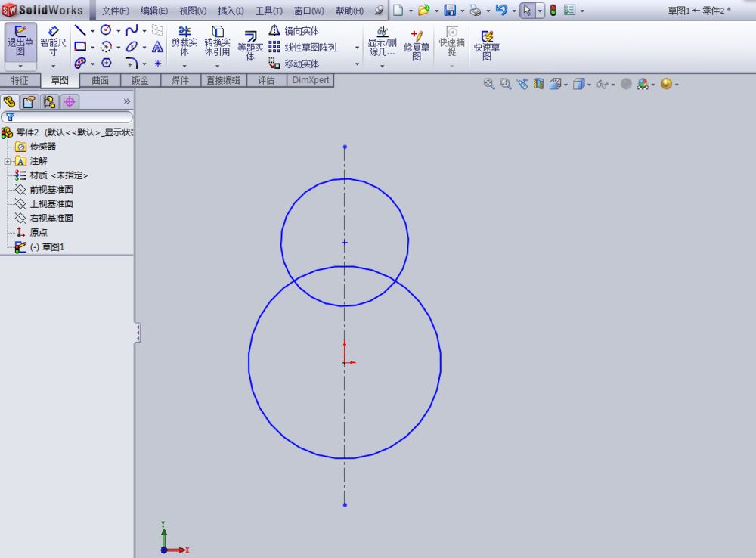The width and height of the screenshot is (756, 558).
Task: Open the Line tool dropdown arrow
Action: (92, 31)
